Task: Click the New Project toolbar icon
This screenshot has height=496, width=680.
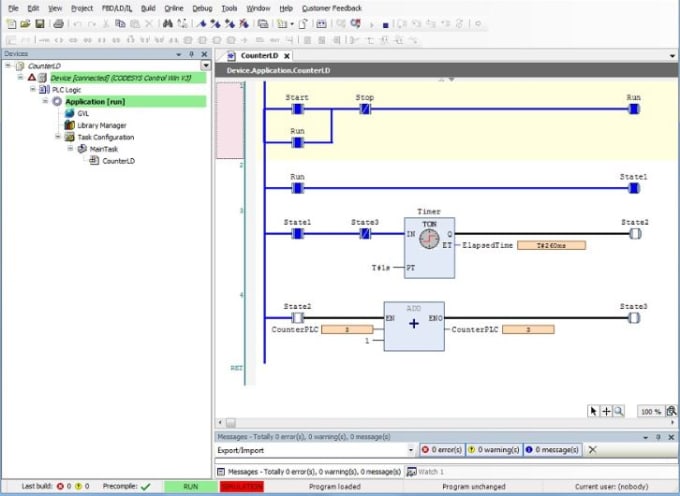Action: (11, 24)
